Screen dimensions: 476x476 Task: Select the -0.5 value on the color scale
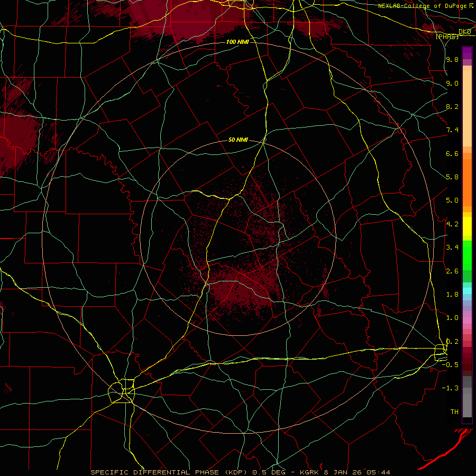tap(450, 365)
